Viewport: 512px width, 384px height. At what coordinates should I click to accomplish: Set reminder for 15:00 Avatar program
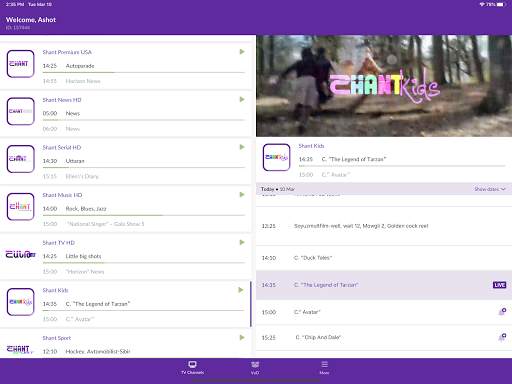[502, 312]
